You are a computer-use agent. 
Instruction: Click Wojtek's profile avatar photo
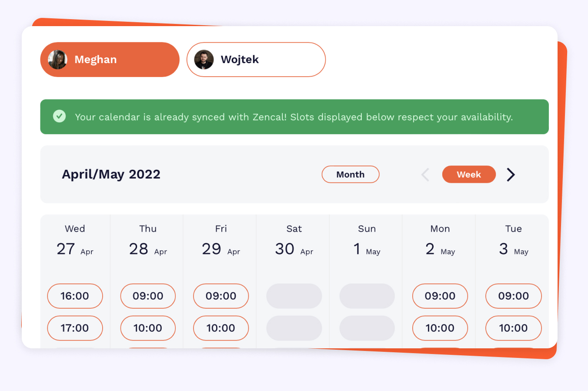pyautogui.click(x=204, y=60)
